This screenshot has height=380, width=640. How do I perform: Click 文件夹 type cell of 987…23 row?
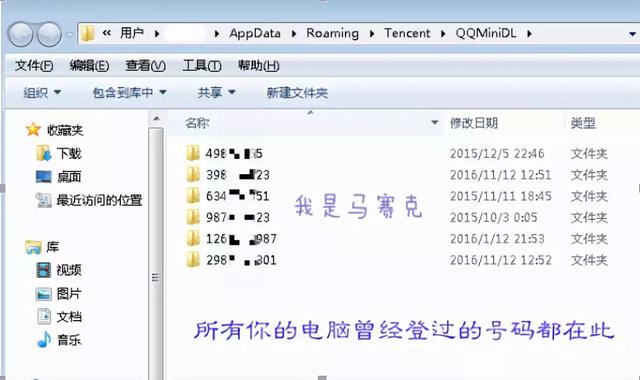[589, 218]
